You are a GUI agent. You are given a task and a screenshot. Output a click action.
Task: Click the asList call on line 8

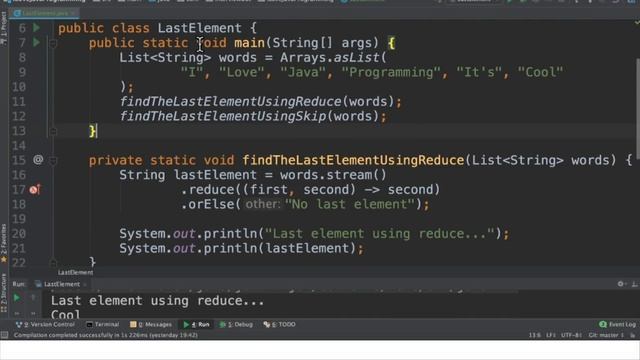coord(357,58)
